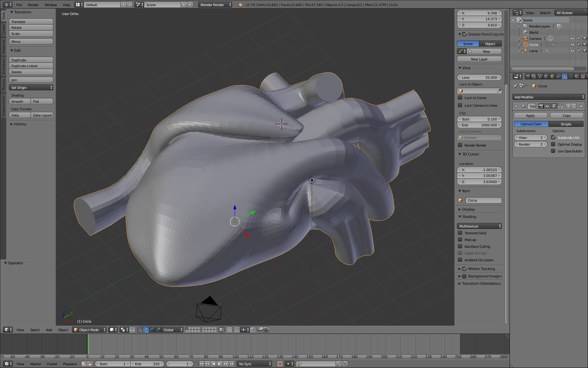Open the Object Constraints chain-link tab
Image resolution: width=588 pixels, height=368 pixels.
pos(558,76)
